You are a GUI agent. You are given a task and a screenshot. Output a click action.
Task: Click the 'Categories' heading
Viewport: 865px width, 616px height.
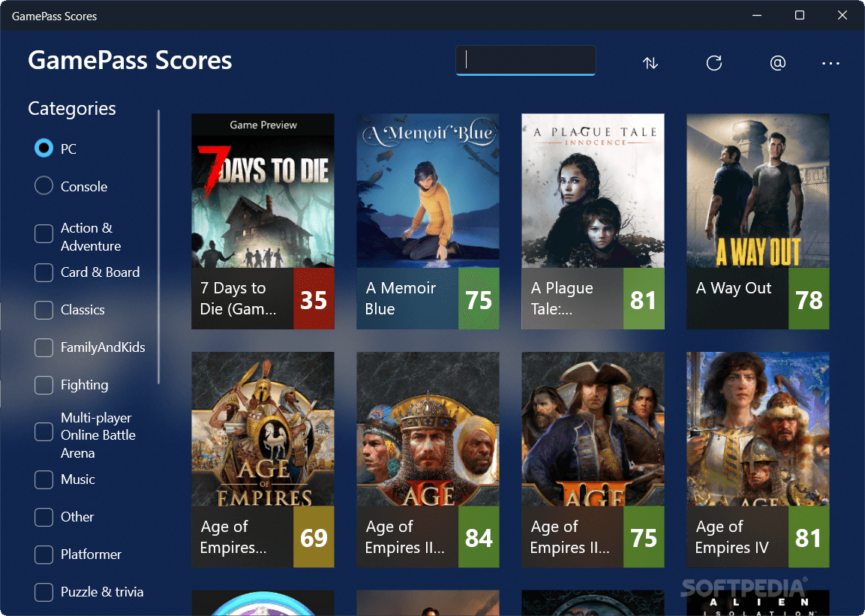coord(72,109)
